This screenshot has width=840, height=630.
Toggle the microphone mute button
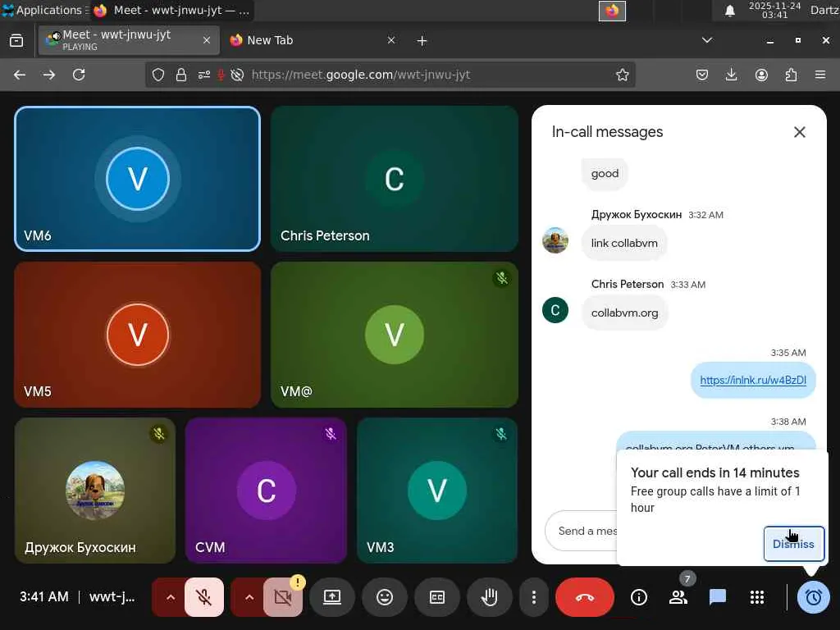click(x=204, y=597)
